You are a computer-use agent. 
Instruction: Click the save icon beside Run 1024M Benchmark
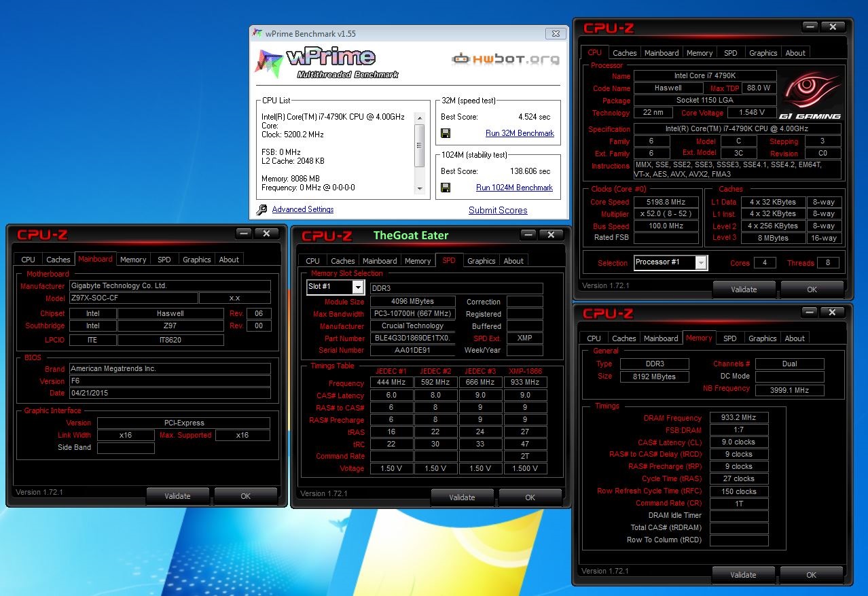pos(446,188)
